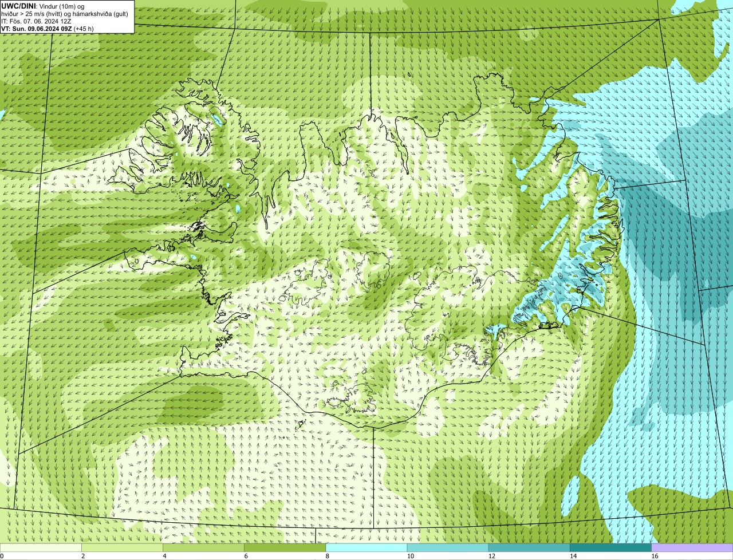733x560 pixels.
Task: Pick the teal 12–14 m/s legend swatch
Action: pyautogui.click(x=529, y=547)
